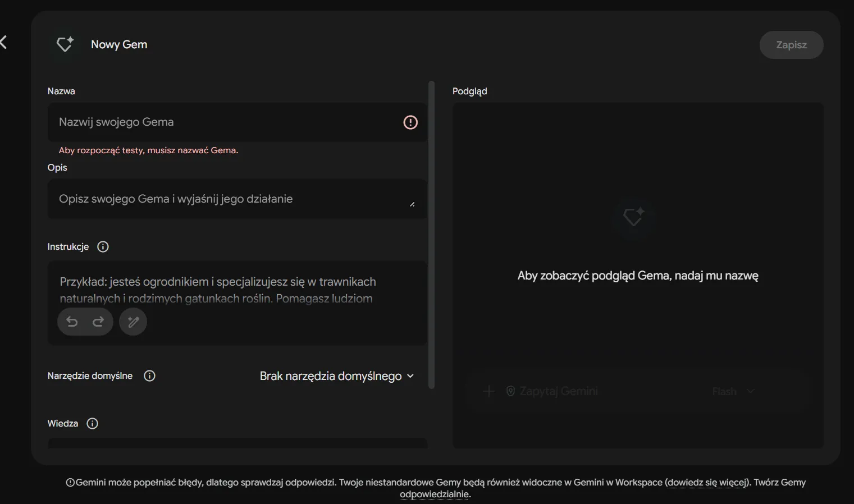This screenshot has height=504, width=854.
Task: Click the name field error warning icon
Action: point(410,122)
